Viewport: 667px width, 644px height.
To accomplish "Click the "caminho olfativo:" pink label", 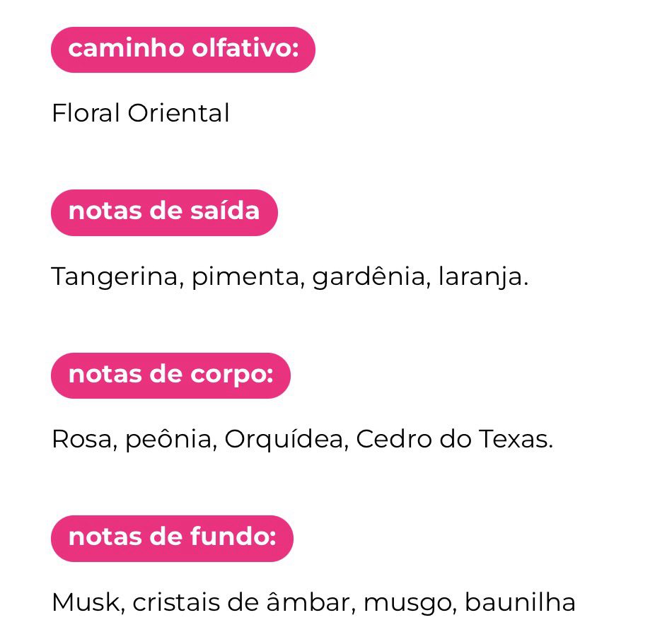I will [182, 49].
